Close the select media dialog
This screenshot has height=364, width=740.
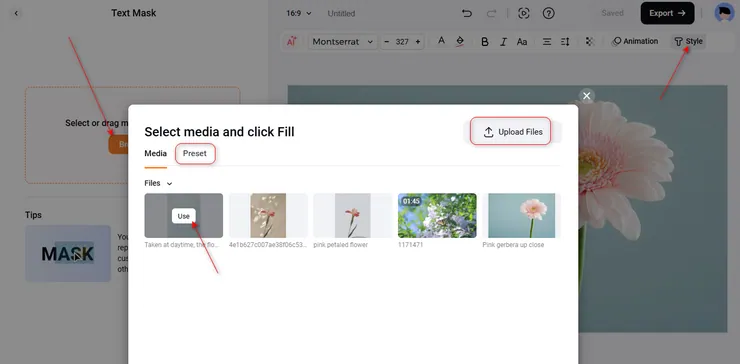click(x=587, y=96)
